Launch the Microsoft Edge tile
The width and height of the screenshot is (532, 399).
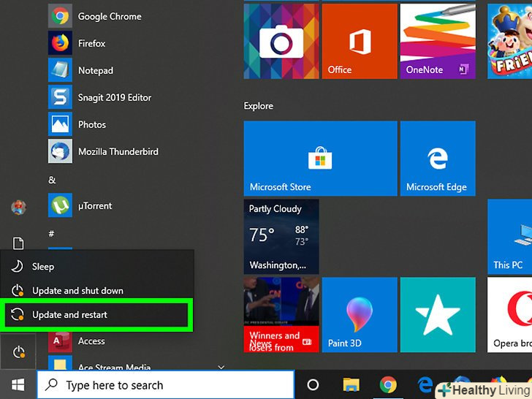pyautogui.click(x=438, y=159)
